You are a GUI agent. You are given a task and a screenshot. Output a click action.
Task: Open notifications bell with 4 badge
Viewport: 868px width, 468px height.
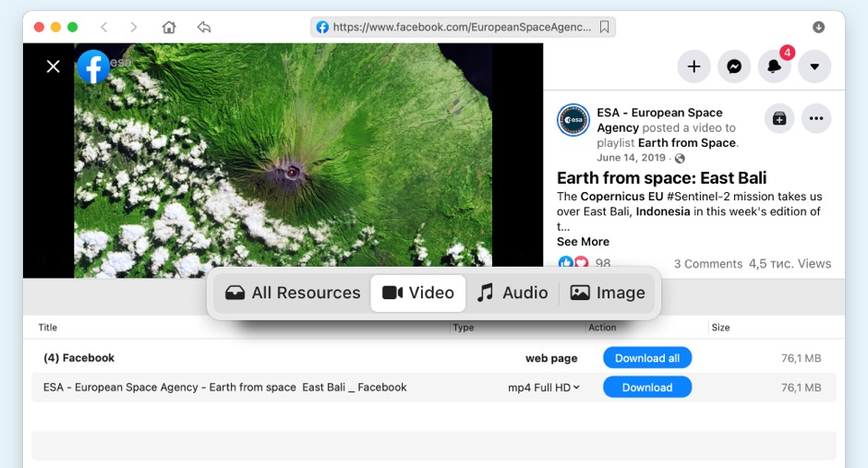[775, 66]
